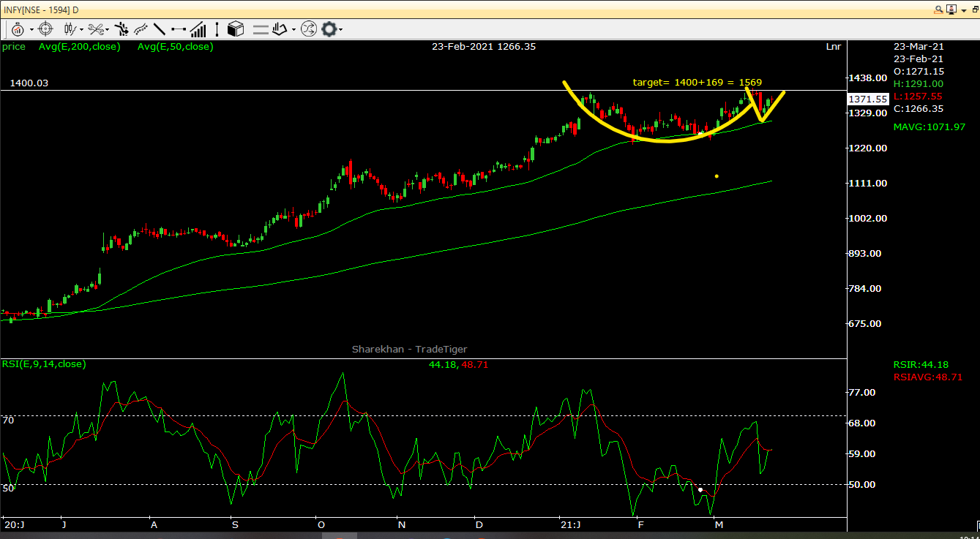Screen dimensions: 980x539
Task: Click the 1438.00 price axis label
Action: 867,78
